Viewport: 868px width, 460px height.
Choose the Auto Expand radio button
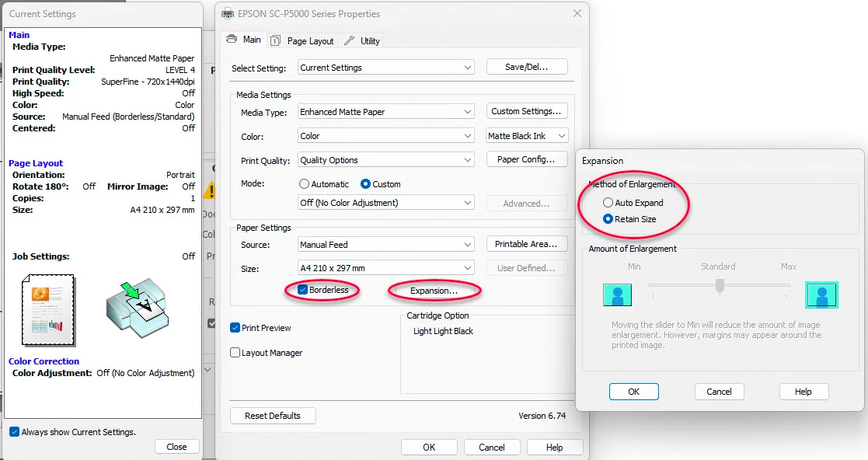pos(608,203)
